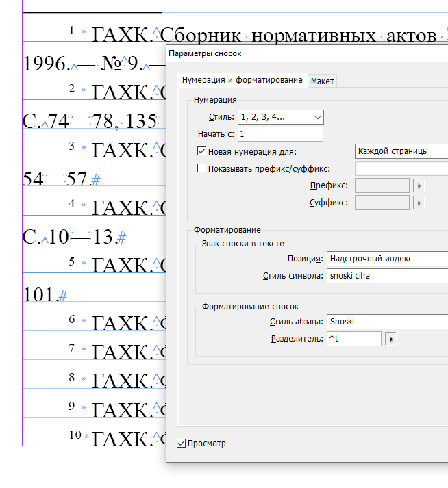Open the Стиль абзаца dropdown Snoski
448x488 pixels.
[387, 322]
